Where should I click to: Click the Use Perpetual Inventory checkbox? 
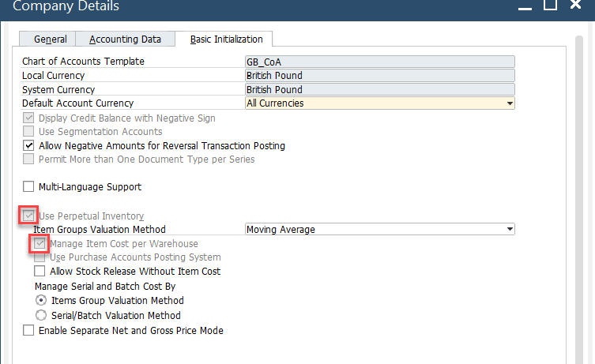click(x=29, y=216)
